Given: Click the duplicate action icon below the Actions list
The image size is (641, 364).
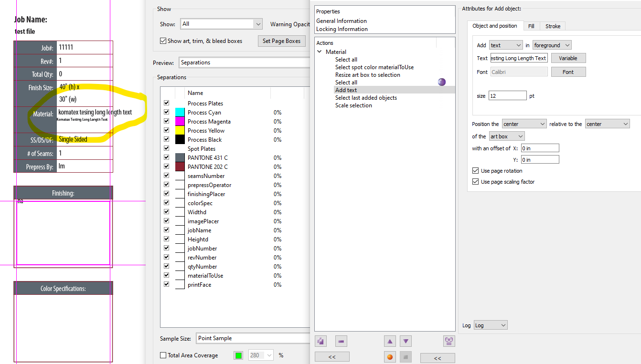Looking at the screenshot, I should pos(320,341).
